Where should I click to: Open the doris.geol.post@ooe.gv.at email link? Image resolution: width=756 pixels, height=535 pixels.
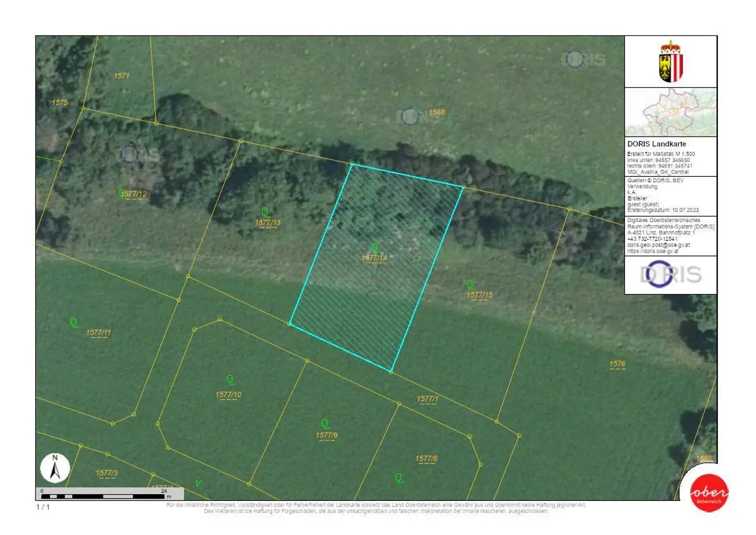[x=658, y=245]
